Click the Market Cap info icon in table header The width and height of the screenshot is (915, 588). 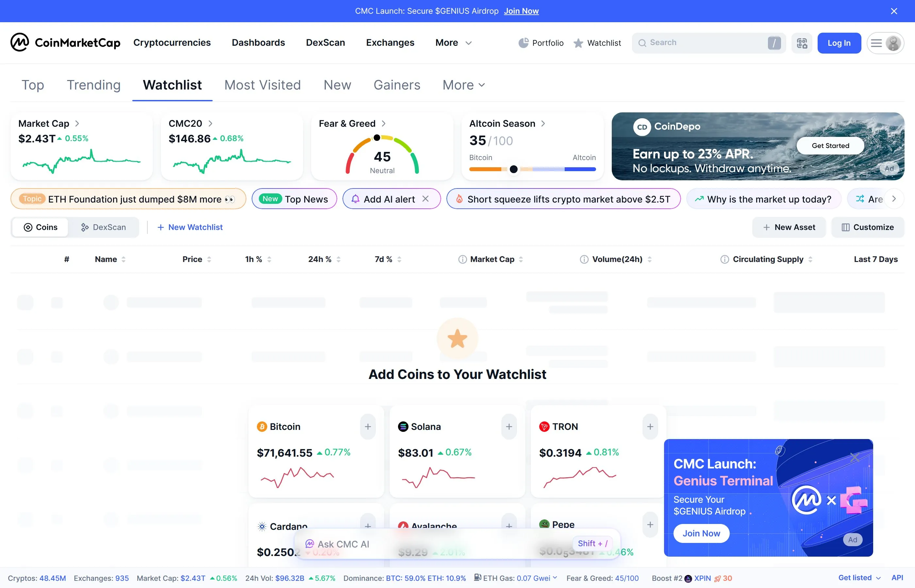pyautogui.click(x=462, y=259)
